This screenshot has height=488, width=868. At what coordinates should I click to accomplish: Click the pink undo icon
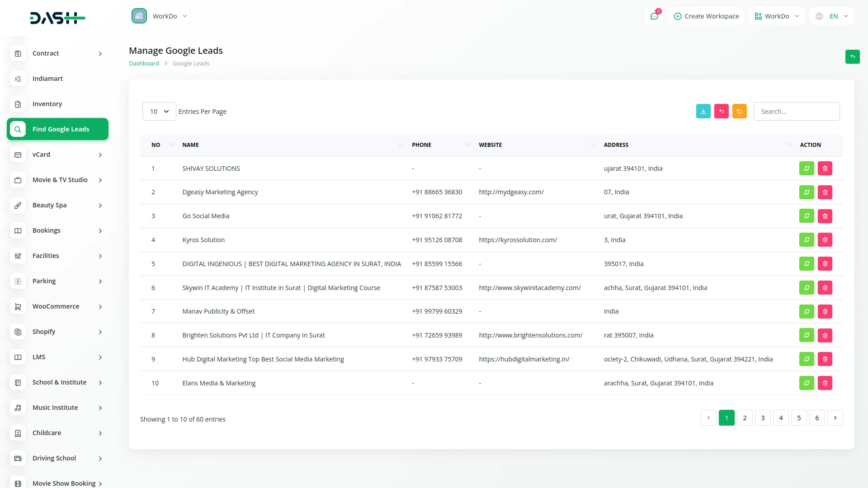[721, 111]
